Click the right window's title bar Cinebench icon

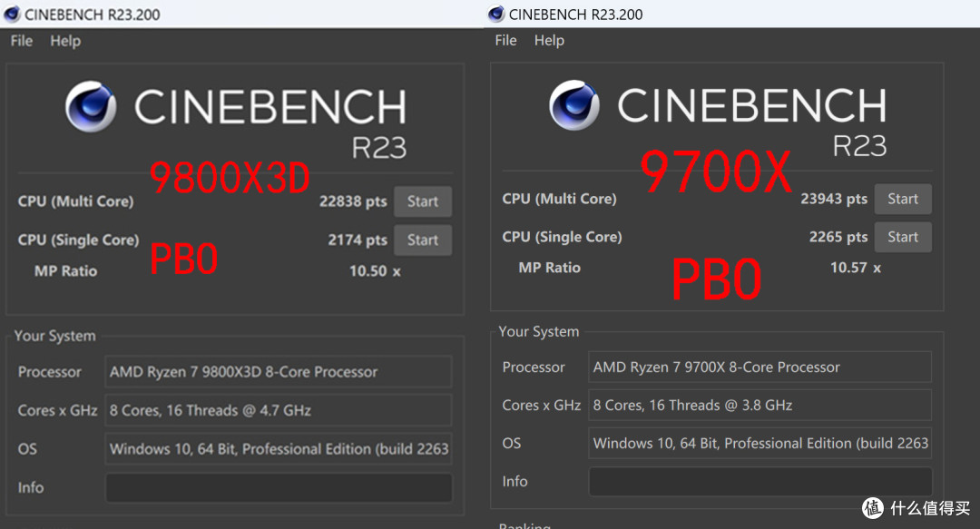point(495,14)
